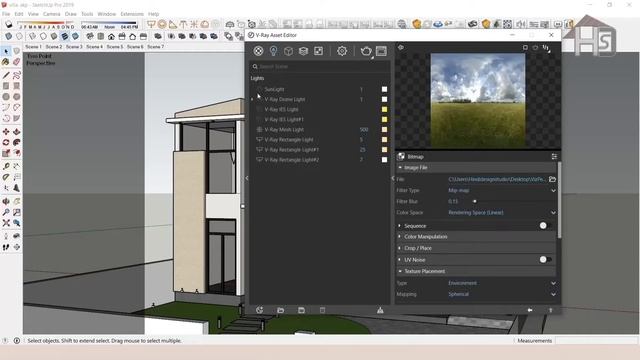Open the Bitmap options sliders icon
The height and width of the screenshot is (360, 640).
point(554,156)
